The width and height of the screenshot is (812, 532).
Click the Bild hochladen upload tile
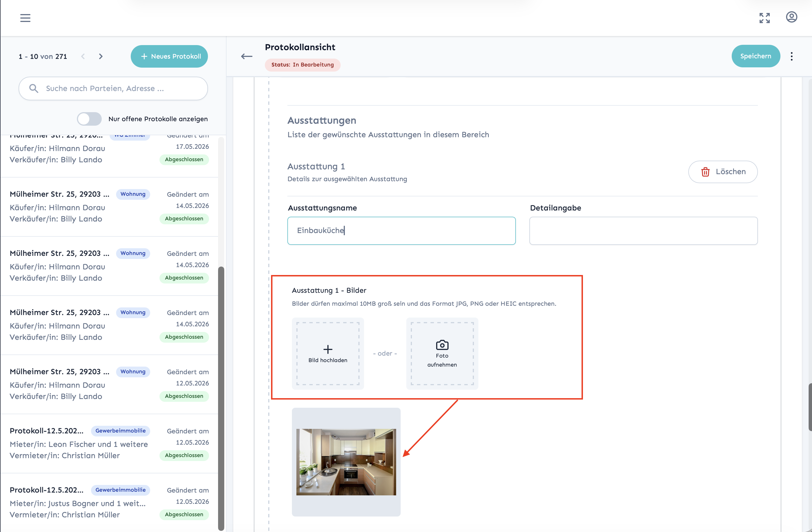tap(328, 354)
